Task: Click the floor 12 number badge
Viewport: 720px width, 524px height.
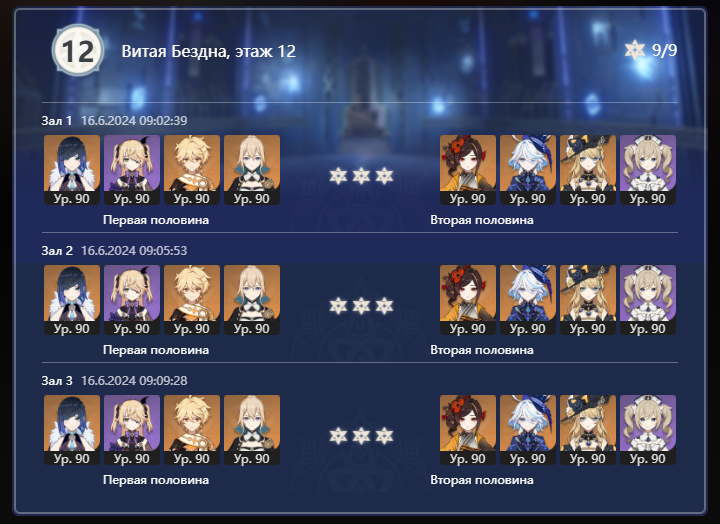Action: [78, 50]
